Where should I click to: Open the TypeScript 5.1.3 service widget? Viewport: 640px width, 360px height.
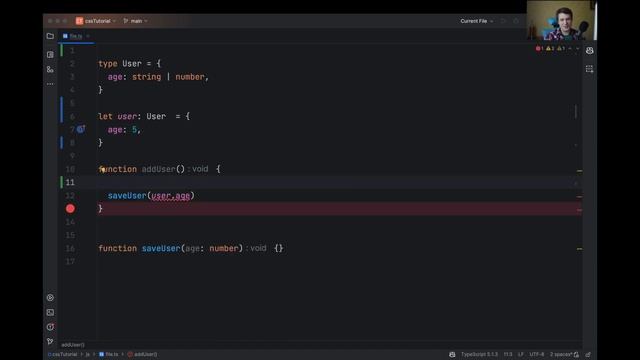point(479,354)
